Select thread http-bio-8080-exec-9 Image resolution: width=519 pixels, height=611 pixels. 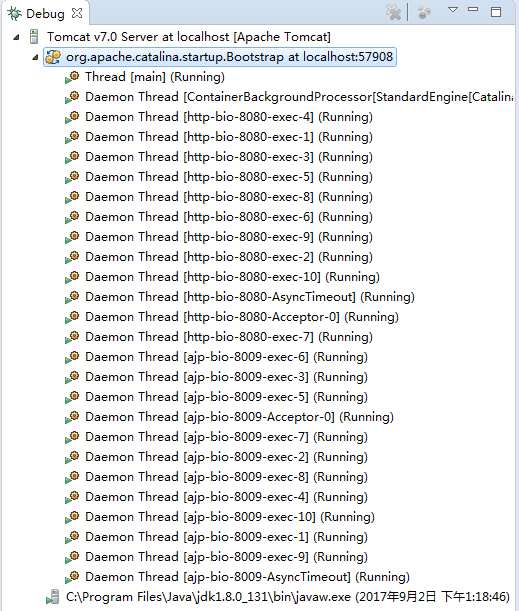tap(229, 237)
